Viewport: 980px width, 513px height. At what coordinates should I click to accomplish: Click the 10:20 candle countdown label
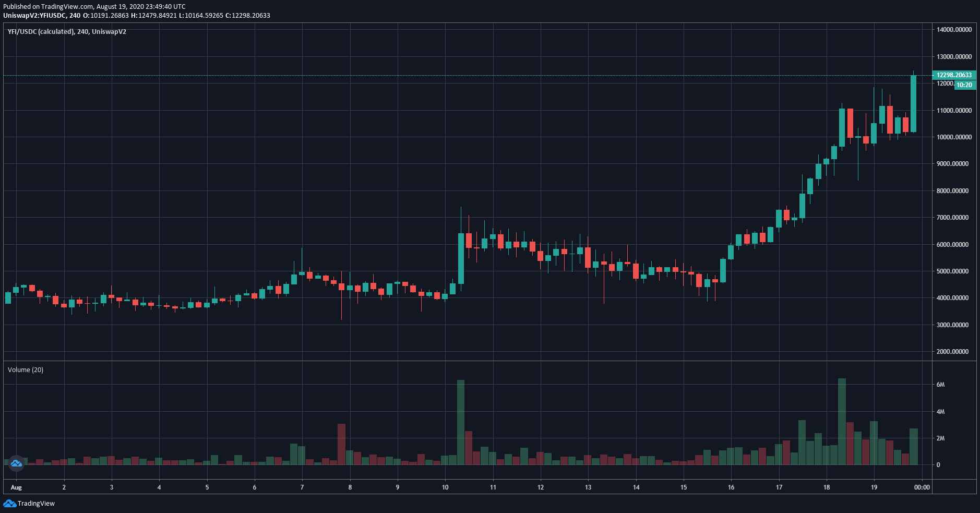[964, 85]
